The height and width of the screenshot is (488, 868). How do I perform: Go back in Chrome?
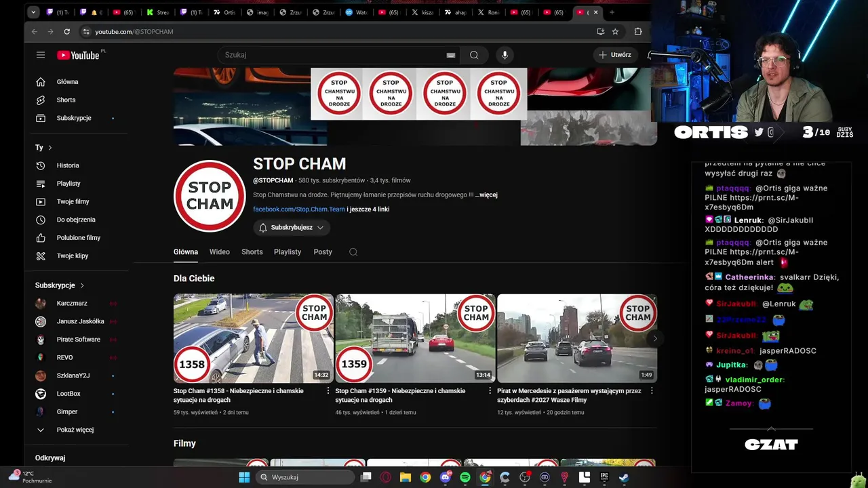pyautogui.click(x=34, y=31)
